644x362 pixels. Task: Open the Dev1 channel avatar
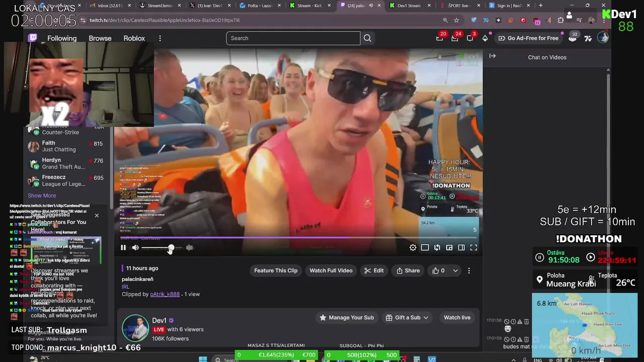point(135,328)
